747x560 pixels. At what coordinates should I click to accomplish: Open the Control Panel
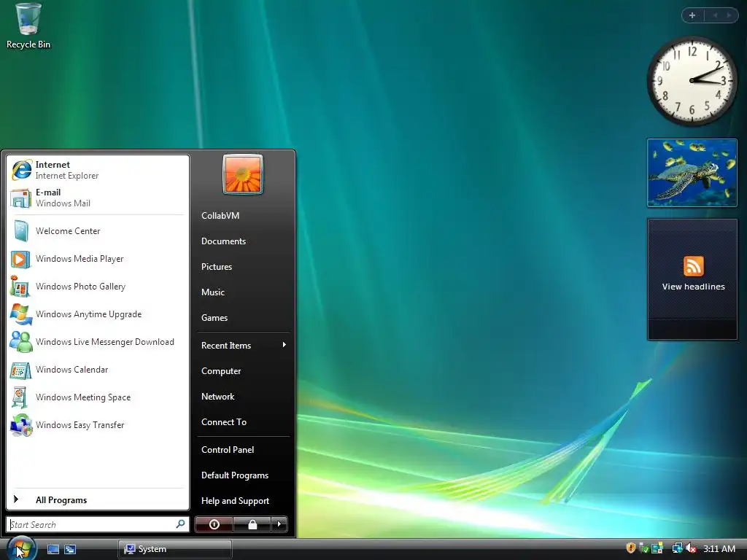(244, 449)
